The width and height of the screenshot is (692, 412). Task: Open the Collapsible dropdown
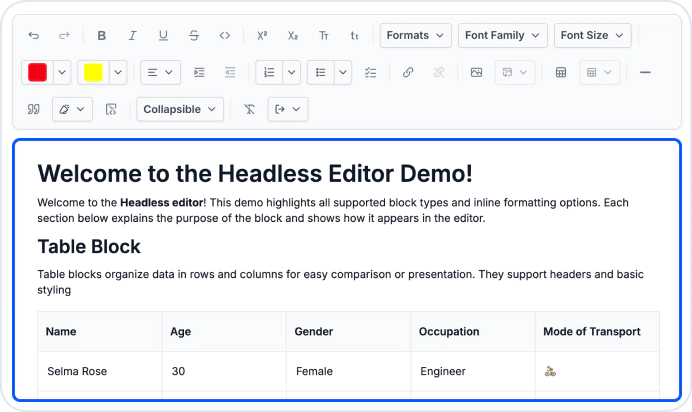(180, 109)
